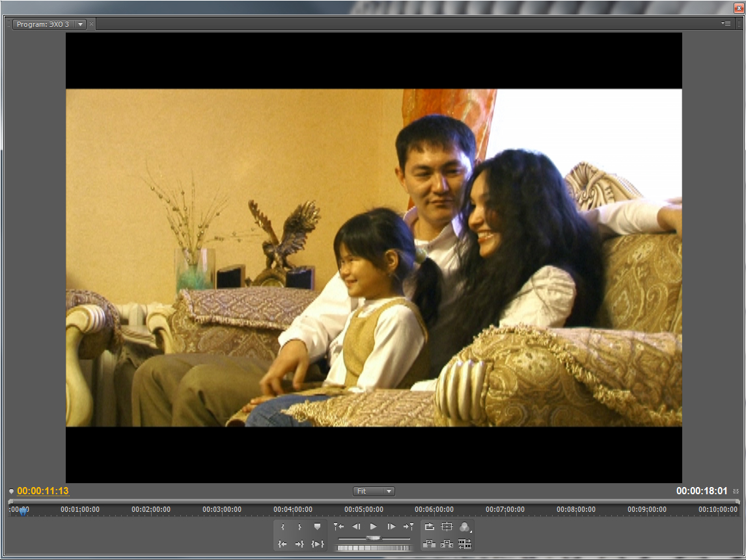The height and width of the screenshot is (560, 746).
Task: Click the current timecode 00:00:11:13
Action: click(43, 490)
